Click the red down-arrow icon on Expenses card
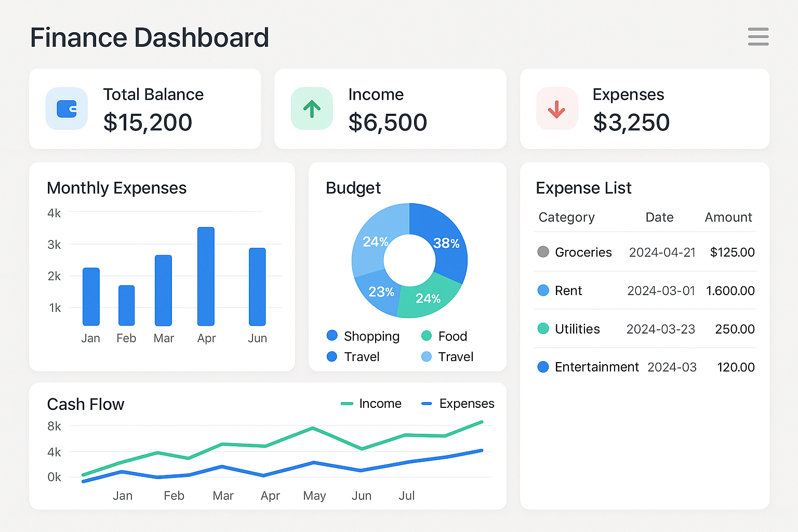The width and height of the screenshot is (798, 532). coord(557,109)
